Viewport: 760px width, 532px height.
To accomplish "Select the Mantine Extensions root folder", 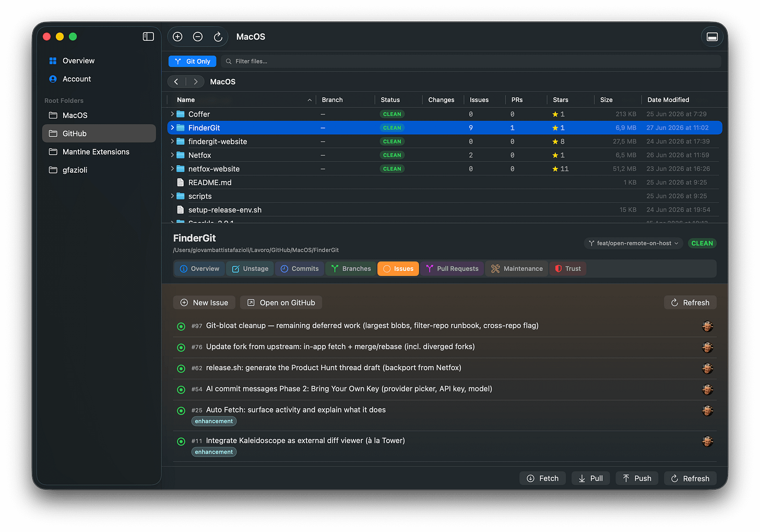I will [99, 152].
